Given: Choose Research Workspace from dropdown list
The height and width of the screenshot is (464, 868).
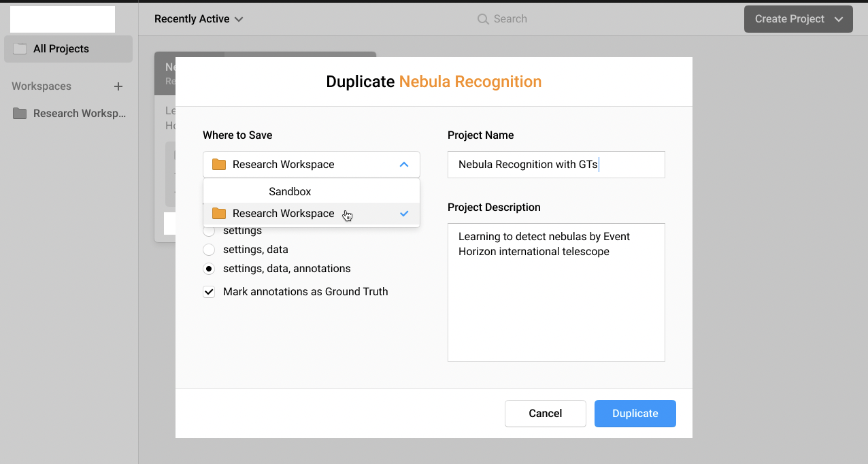Looking at the screenshot, I should click(x=283, y=214).
